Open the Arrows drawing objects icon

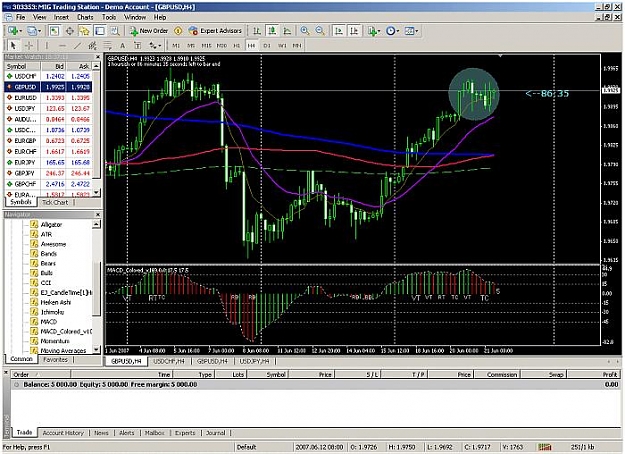click(x=153, y=45)
